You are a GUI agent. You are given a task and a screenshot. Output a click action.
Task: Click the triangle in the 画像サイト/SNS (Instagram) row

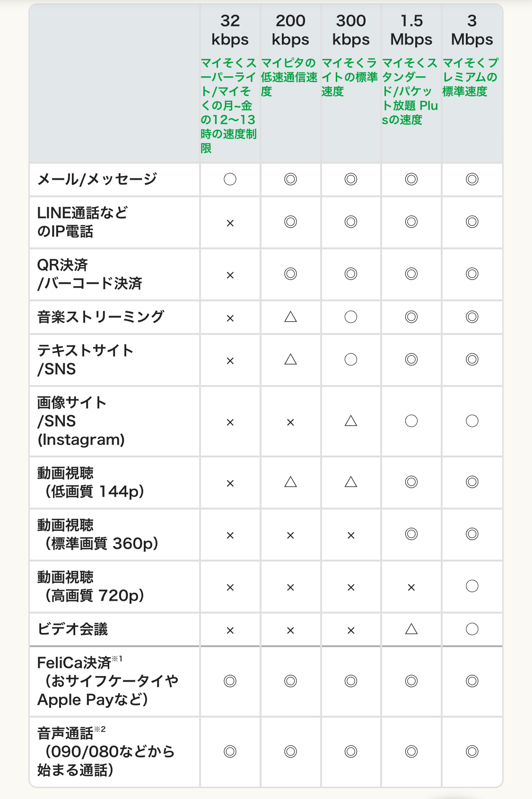tap(351, 421)
